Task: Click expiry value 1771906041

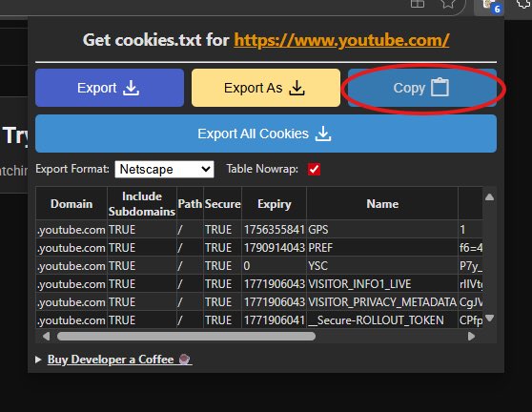Action: click(275, 320)
